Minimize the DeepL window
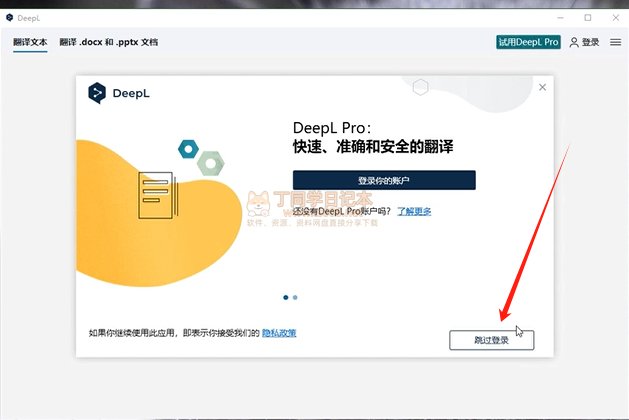Image resolution: width=629 pixels, height=420 pixels. coord(560,18)
